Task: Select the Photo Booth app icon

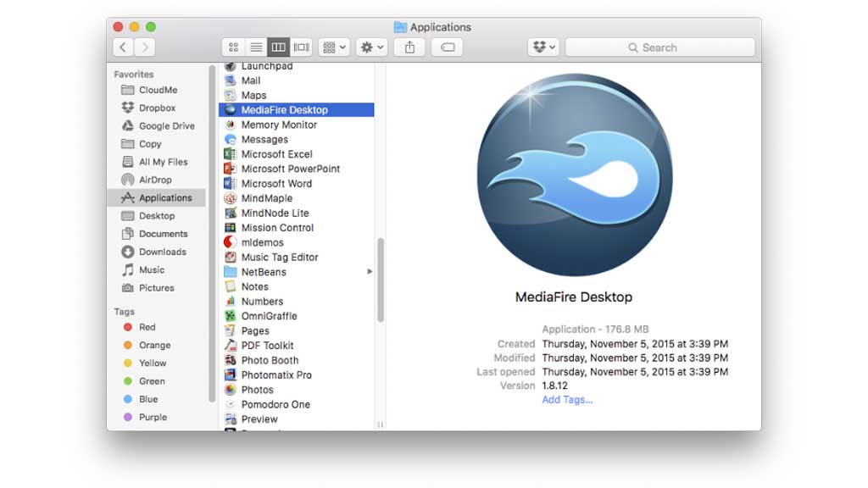Action: (x=230, y=360)
